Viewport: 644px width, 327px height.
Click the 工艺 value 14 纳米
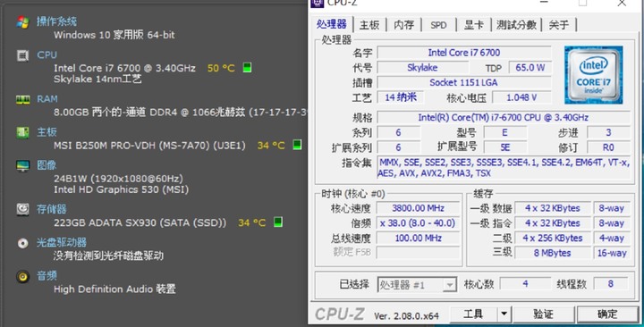tap(401, 97)
